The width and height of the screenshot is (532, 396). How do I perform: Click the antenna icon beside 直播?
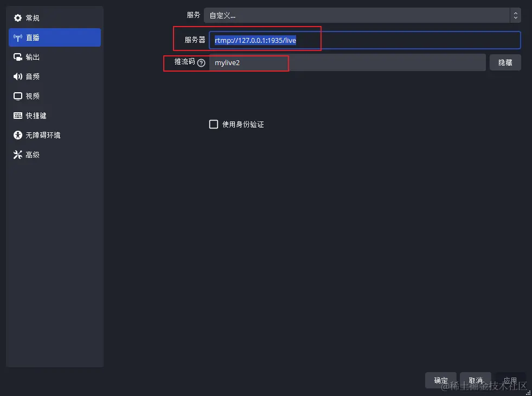(x=18, y=37)
